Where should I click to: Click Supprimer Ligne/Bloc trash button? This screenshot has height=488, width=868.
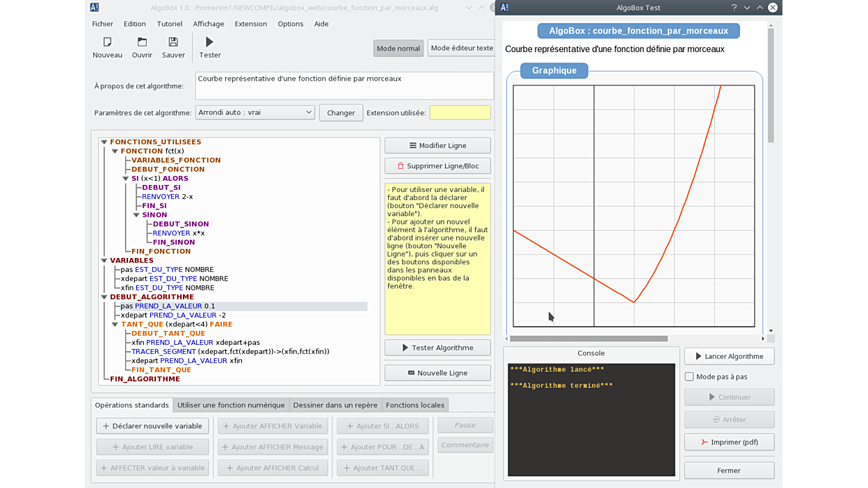coord(437,166)
